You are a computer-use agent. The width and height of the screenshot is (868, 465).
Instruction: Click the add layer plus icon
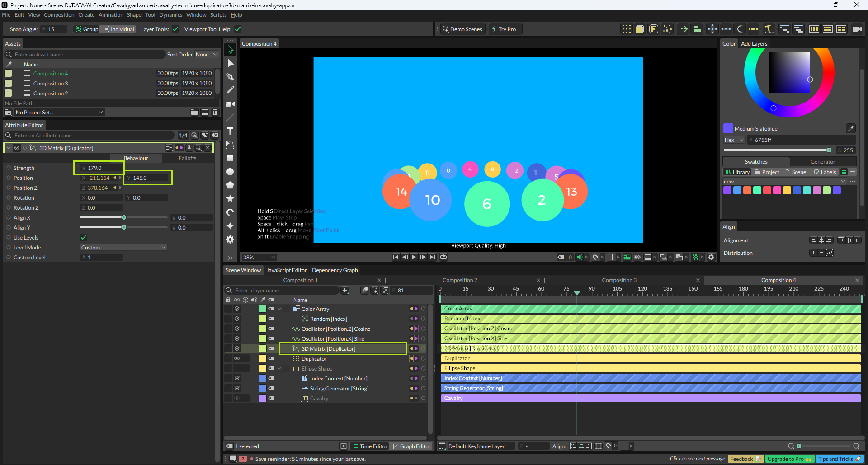(345, 290)
